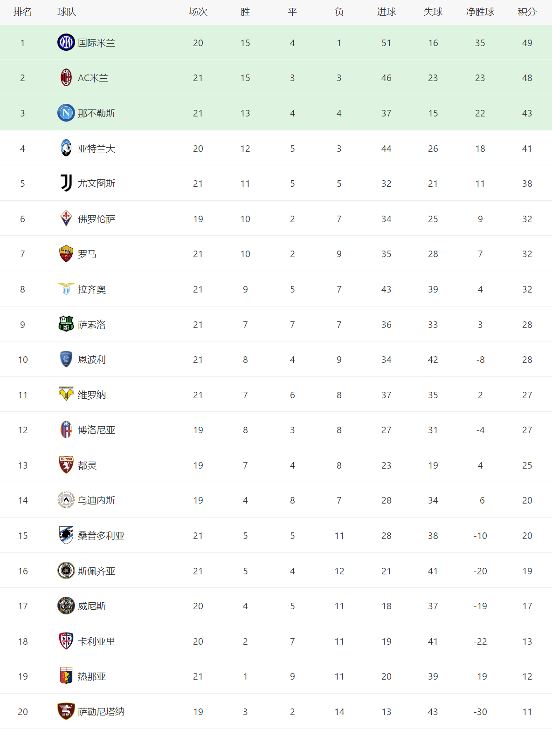Click the AC Milan club crest

pos(66,78)
